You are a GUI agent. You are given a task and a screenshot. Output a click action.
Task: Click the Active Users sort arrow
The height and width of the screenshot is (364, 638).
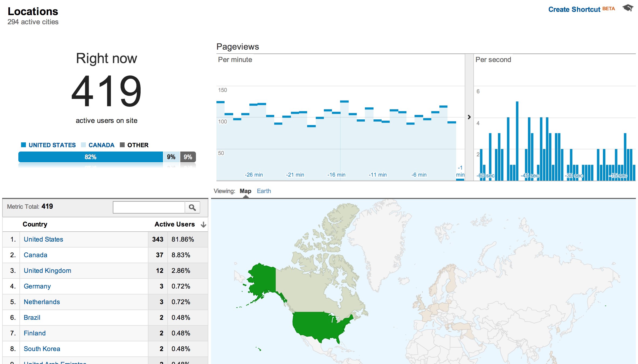[x=203, y=225]
